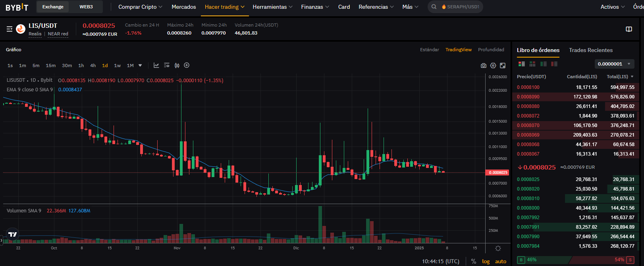The height and width of the screenshot is (266, 644).
Task: Click the SERAPH/USDT search field
Action: pos(455,7)
